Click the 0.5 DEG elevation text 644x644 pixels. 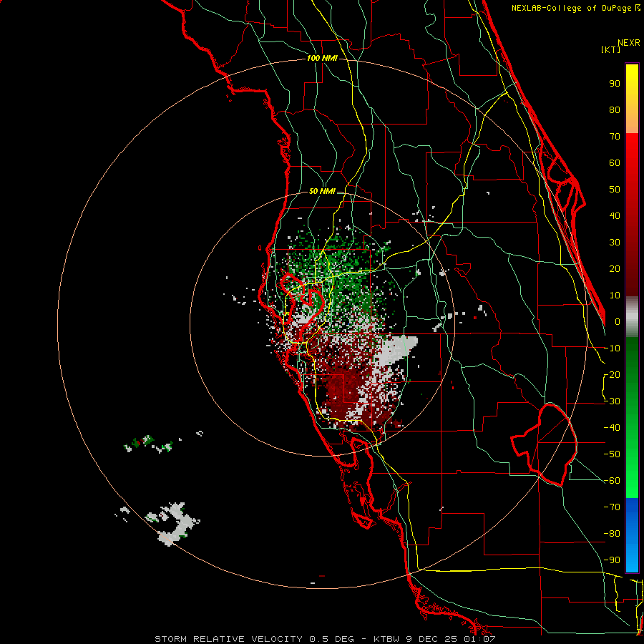(x=331, y=639)
